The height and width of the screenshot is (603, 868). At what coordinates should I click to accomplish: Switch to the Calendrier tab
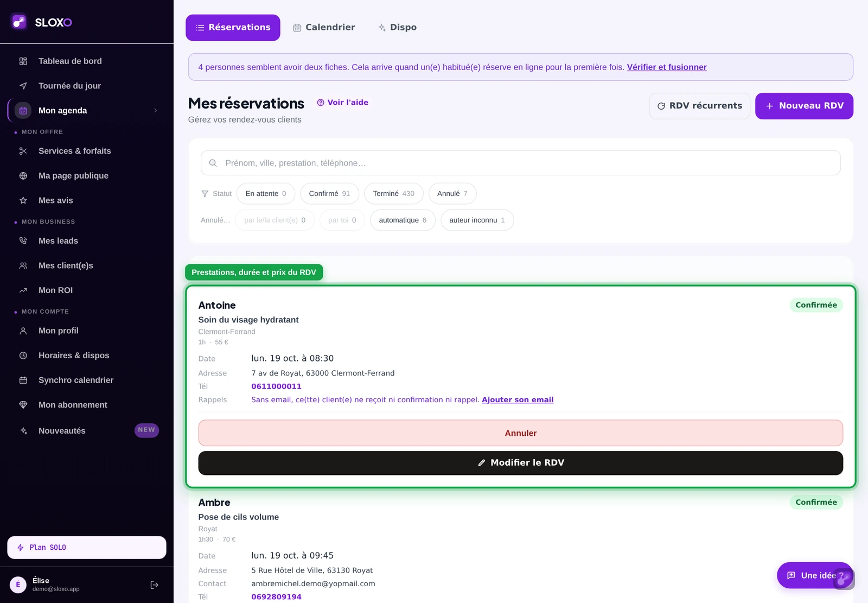coord(324,28)
